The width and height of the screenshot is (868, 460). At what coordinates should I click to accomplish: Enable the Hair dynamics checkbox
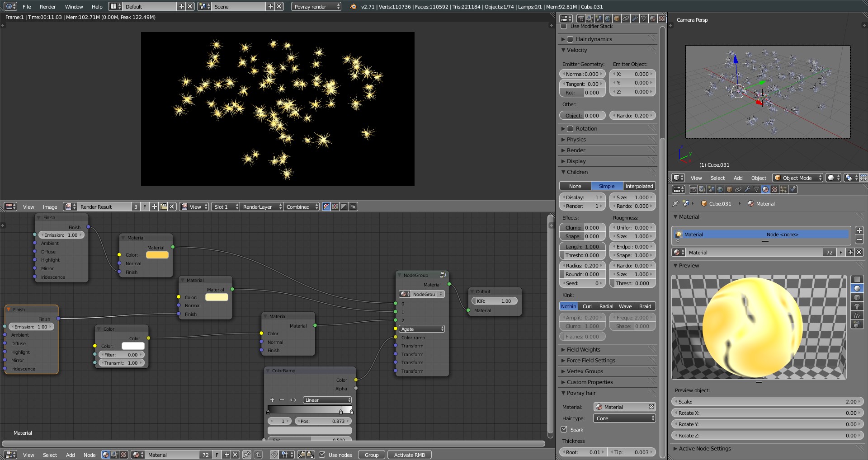tap(570, 39)
